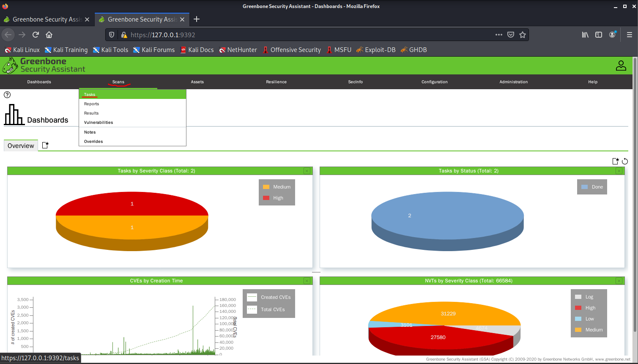Click add new display icon
The height and width of the screenshot is (364, 638).
point(616,161)
